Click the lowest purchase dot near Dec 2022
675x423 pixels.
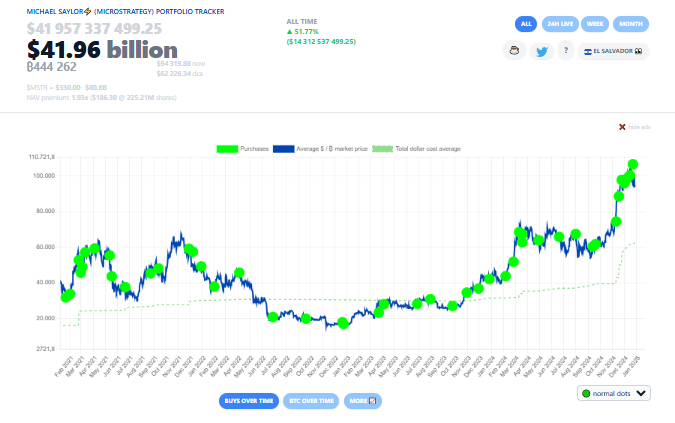(343, 323)
